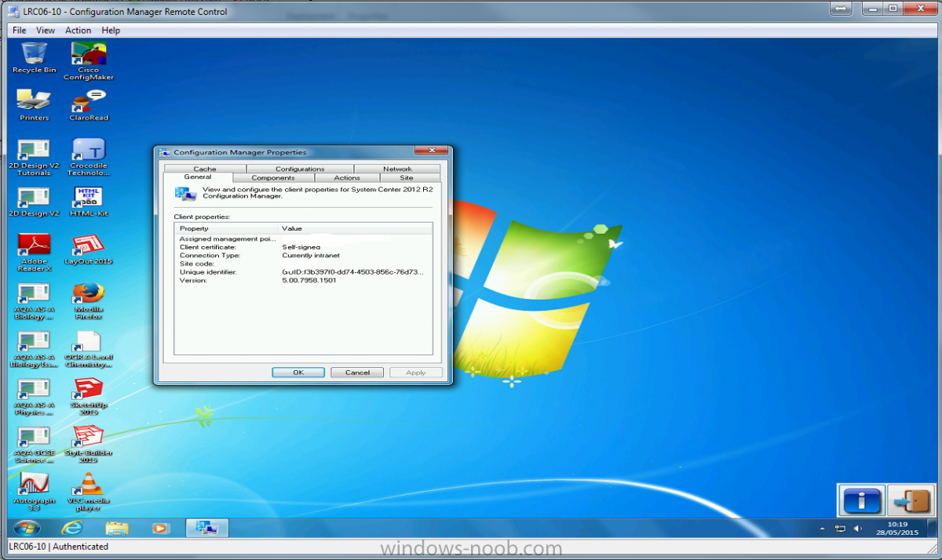Select the LayOut 2015 desktop icon
Screen dimensions: 942x560
(x=89, y=249)
